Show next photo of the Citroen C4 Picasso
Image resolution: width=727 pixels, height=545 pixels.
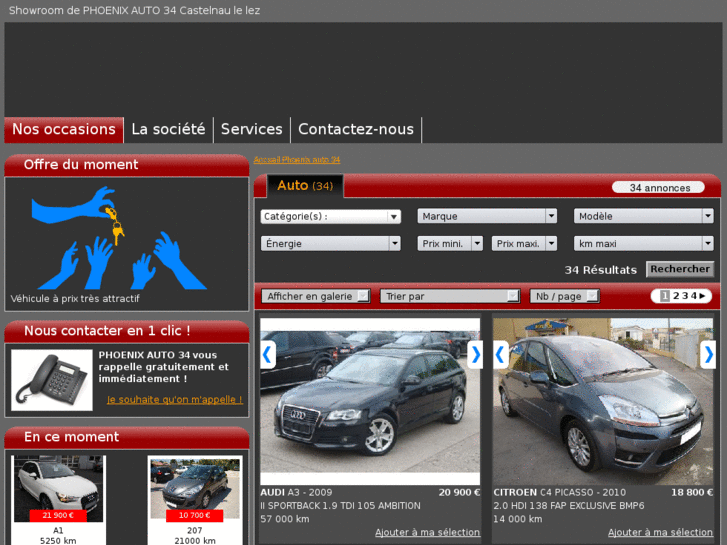[708, 354]
